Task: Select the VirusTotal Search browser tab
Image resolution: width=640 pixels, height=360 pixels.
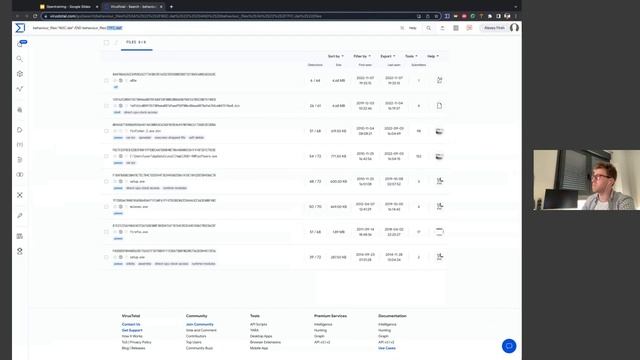Action: pos(133,7)
